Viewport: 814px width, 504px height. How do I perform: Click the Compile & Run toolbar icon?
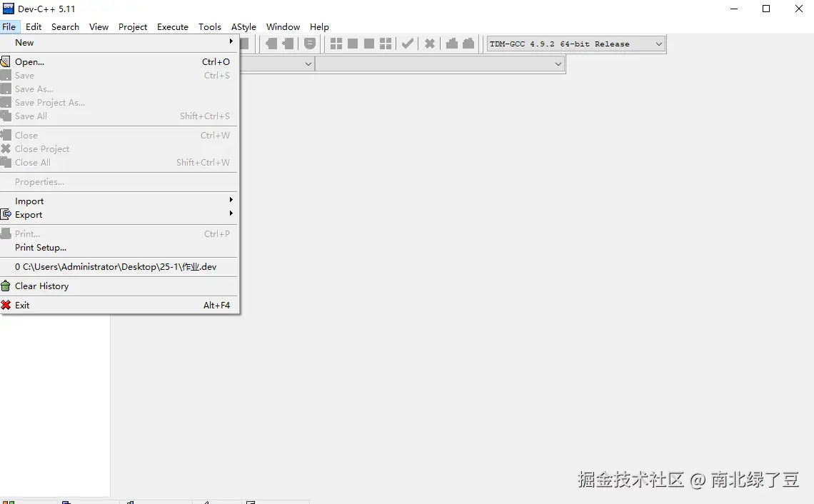click(369, 44)
